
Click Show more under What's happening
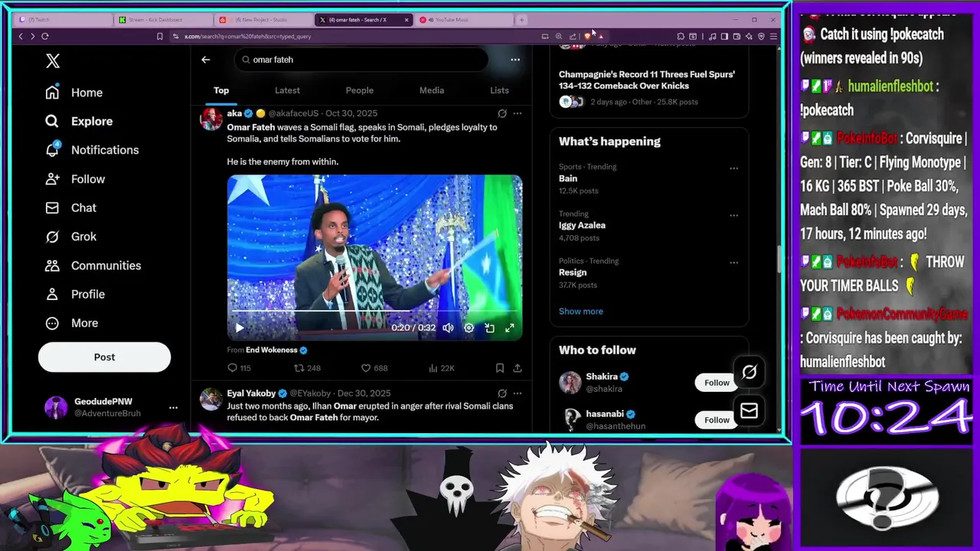[x=580, y=311]
